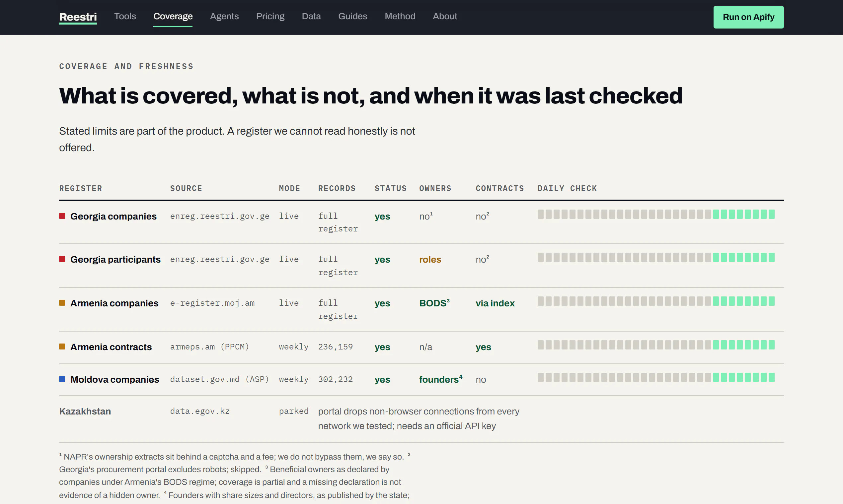The width and height of the screenshot is (843, 504).
Task: Click the OWNERS column header
Action: [435, 188]
